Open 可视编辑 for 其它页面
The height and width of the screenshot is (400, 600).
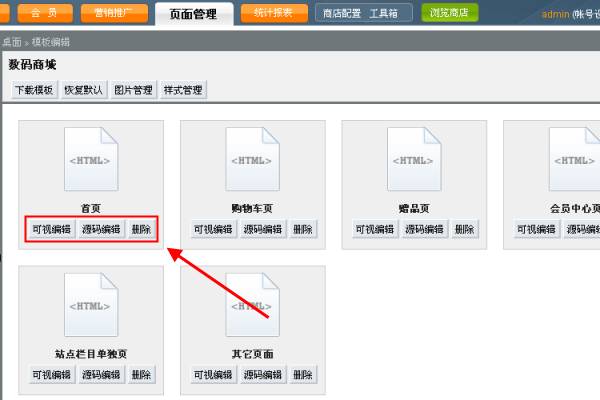pyautogui.click(x=213, y=375)
